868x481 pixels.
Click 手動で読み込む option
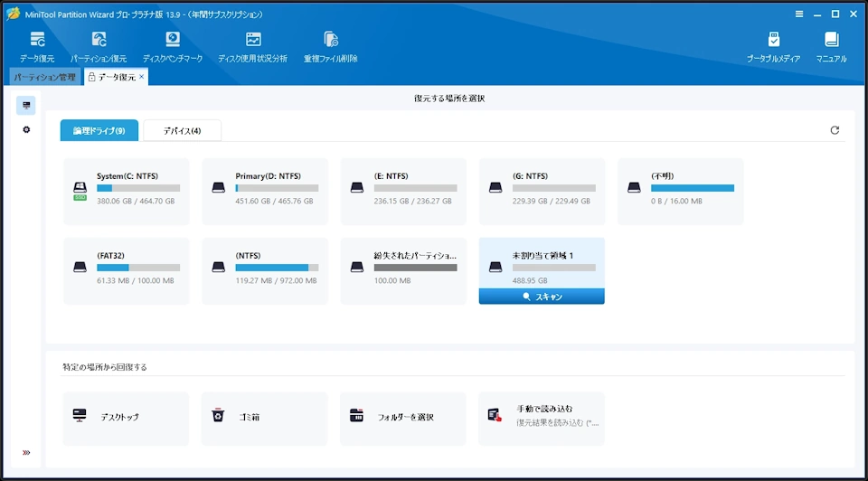pyautogui.click(x=542, y=419)
